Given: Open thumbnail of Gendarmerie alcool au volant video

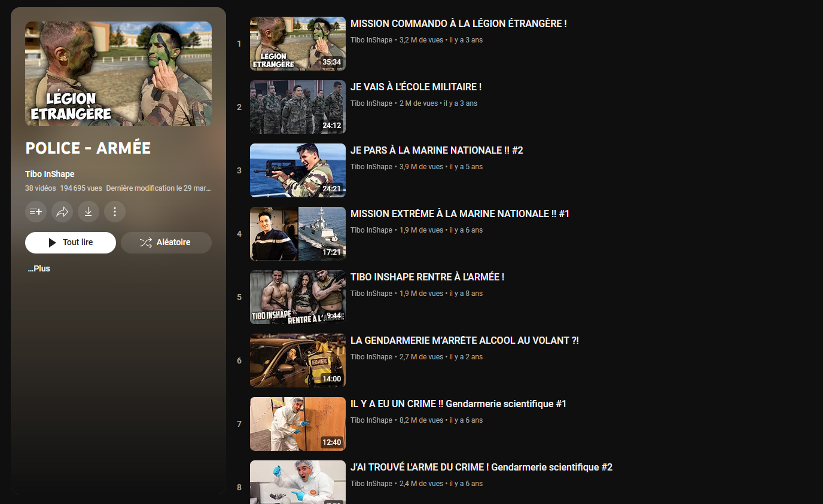Looking at the screenshot, I should [x=298, y=361].
